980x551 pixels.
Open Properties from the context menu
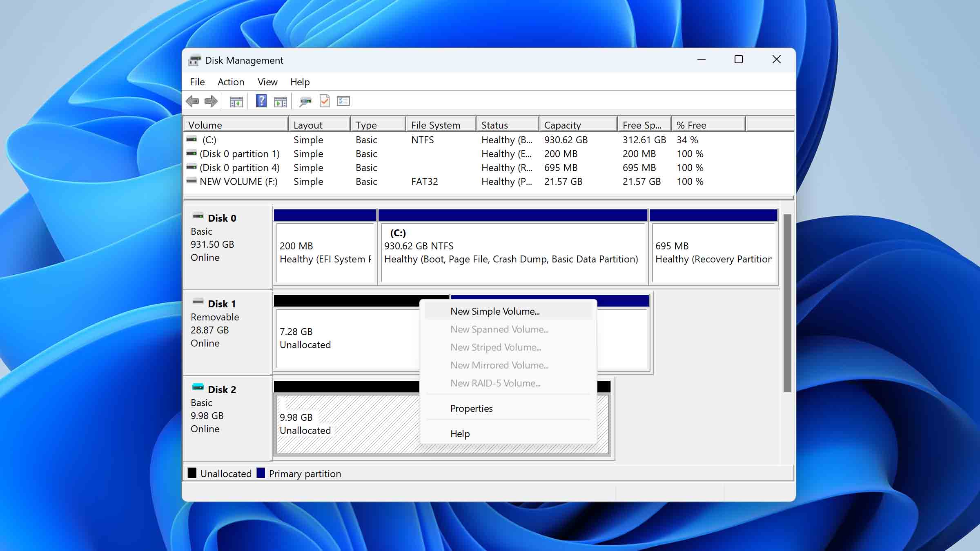[471, 408]
